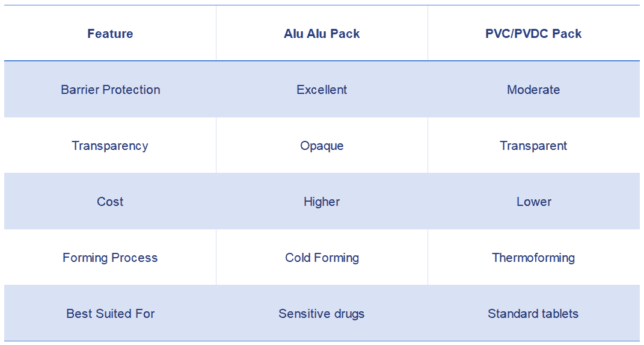Select the Barrier Protection cell

coord(110,90)
